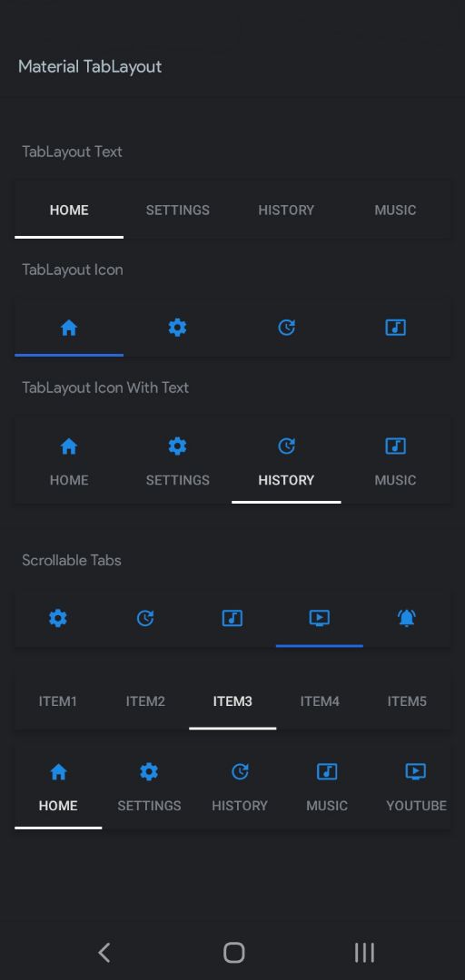This screenshot has width=465, height=980.
Task: Select the HISTORY tab in the text-only TabLayout
Action: point(287,210)
